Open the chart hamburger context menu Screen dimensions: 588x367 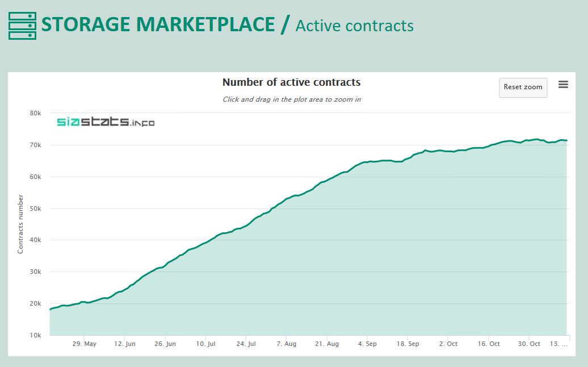(x=563, y=85)
